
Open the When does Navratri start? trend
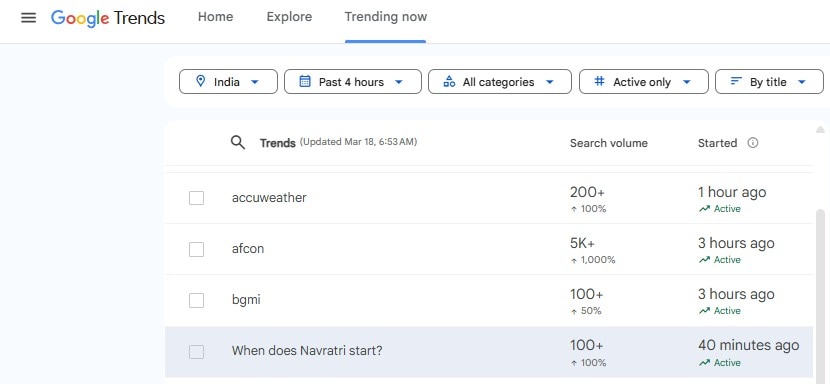tap(307, 351)
